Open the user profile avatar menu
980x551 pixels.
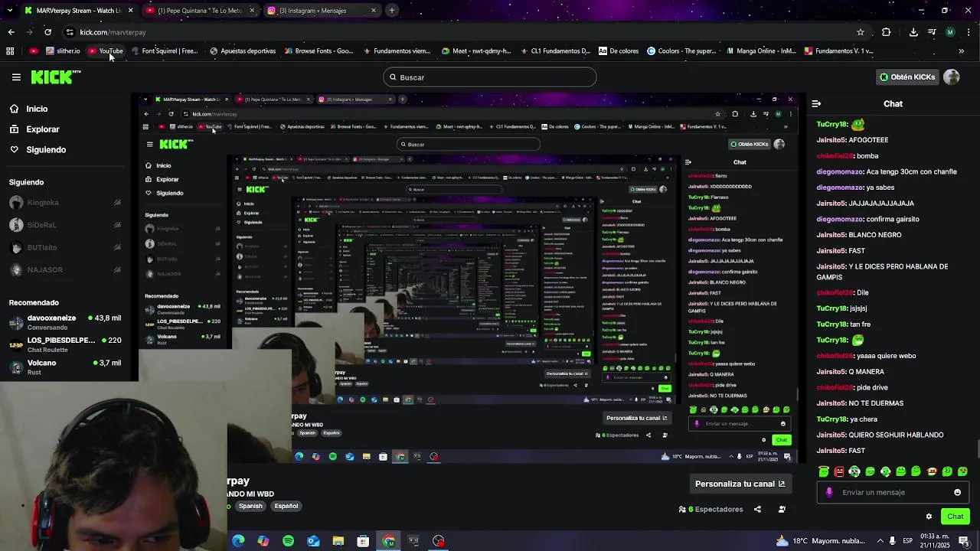click(x=952, y=77)
